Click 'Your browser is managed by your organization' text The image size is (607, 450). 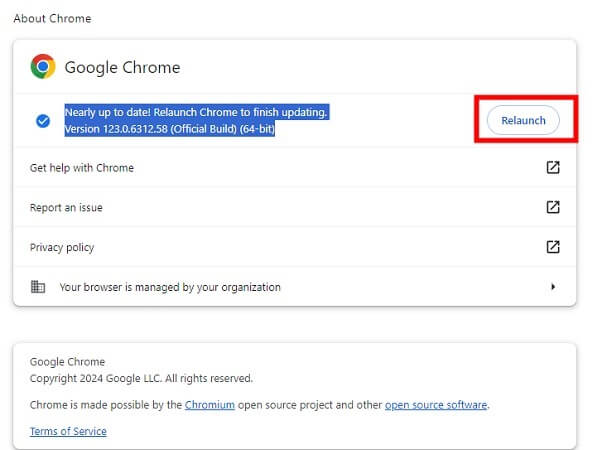(170, 287)
